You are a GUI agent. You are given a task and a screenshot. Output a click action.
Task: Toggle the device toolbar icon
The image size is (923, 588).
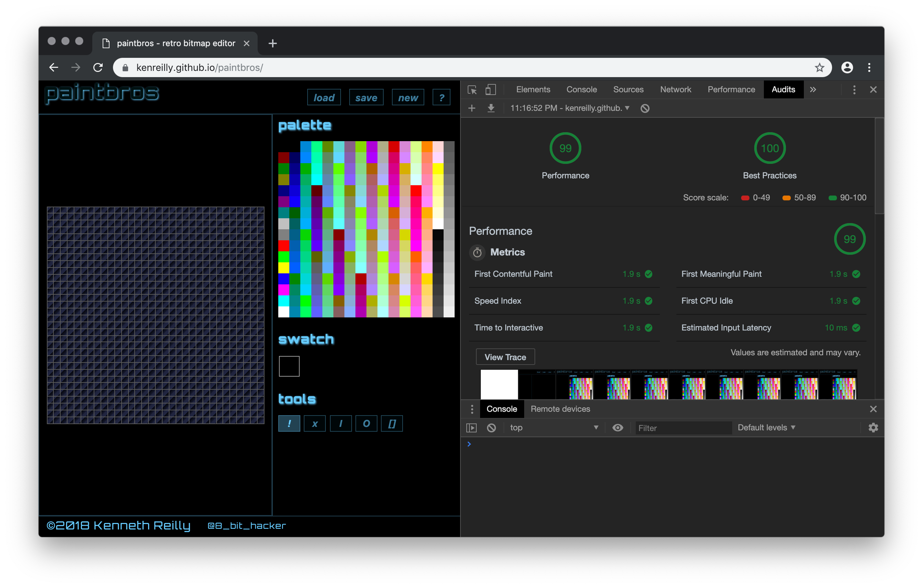pyautogui.click(x=491, y=89)
